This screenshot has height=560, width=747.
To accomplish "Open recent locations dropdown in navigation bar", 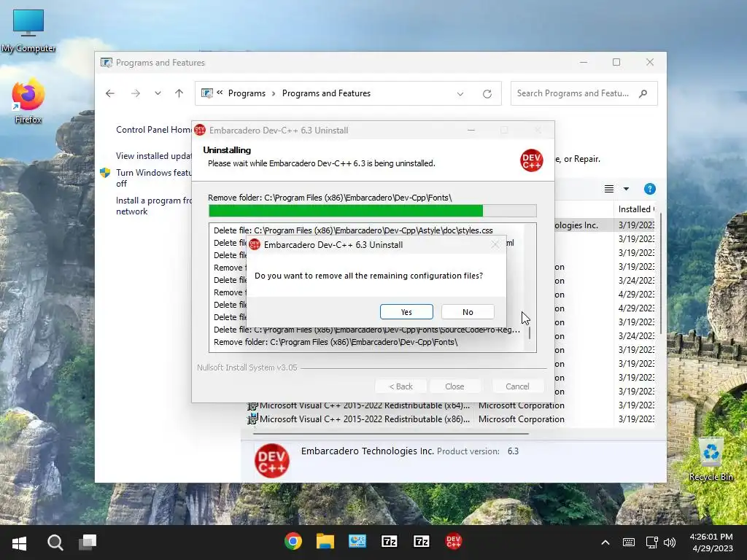I will pos(158,93).
